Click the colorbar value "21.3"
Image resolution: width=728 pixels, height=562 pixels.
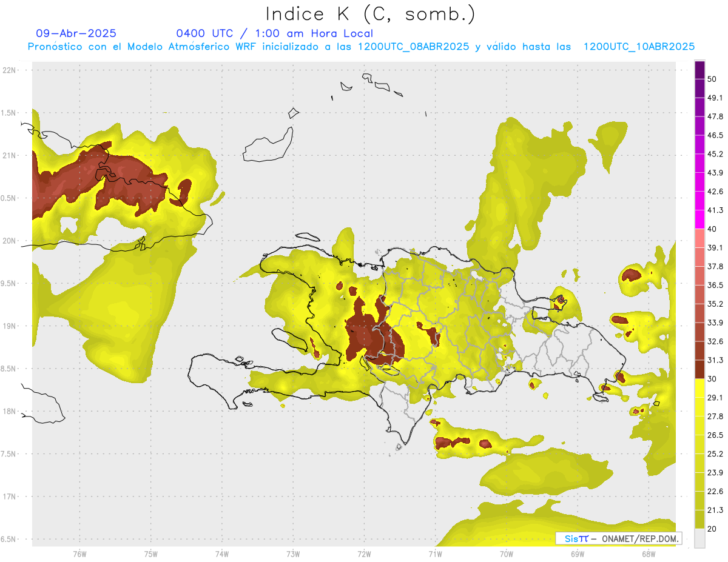click(715, 510)
